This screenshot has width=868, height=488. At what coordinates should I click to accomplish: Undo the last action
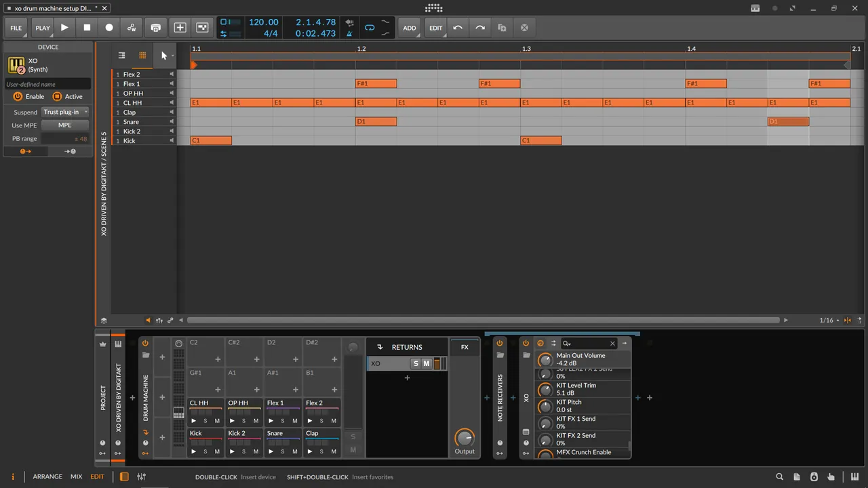click(x=458, y=28)
